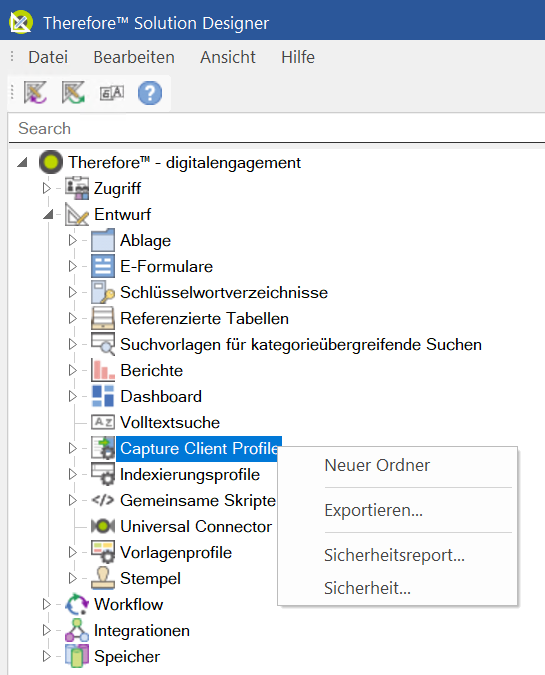Expand the Referenzierte Tabellen node

[x=72, y=318]
